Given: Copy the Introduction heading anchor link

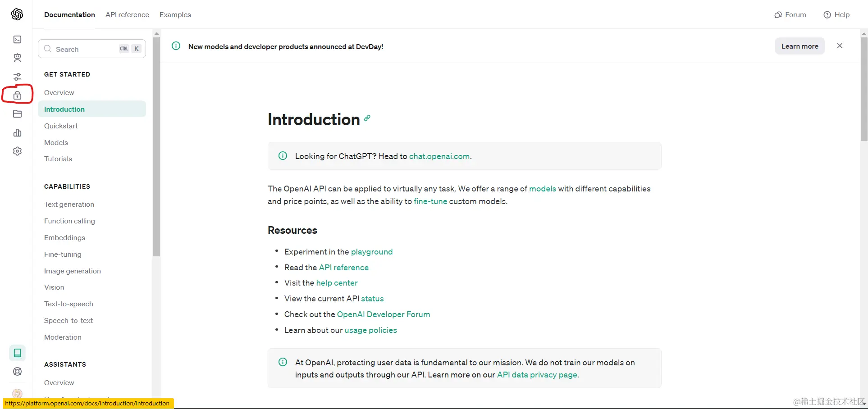Looking at the screenshot, I should 367,118.
